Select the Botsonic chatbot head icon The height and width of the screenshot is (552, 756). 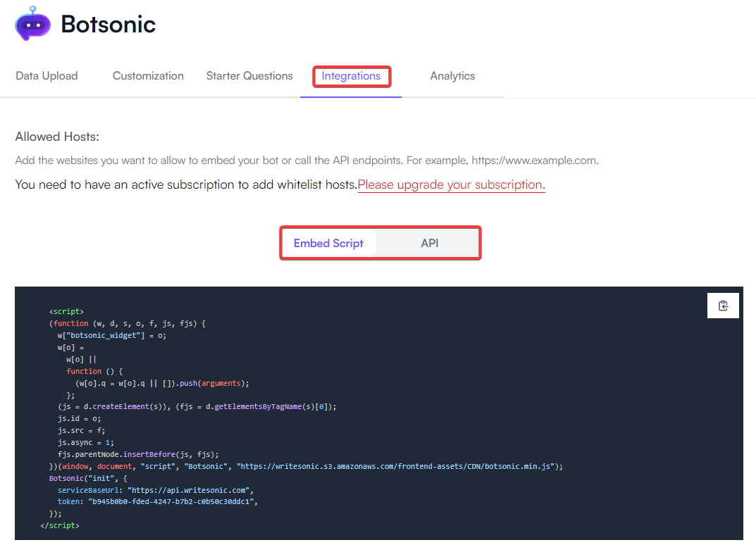pyautogui.click(x=32, y=24)
